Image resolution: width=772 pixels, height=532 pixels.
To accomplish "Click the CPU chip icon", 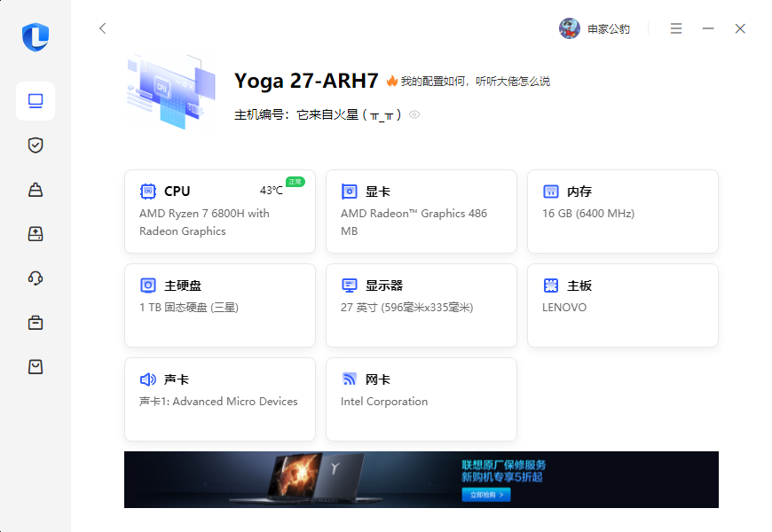I will pos(148,191).
